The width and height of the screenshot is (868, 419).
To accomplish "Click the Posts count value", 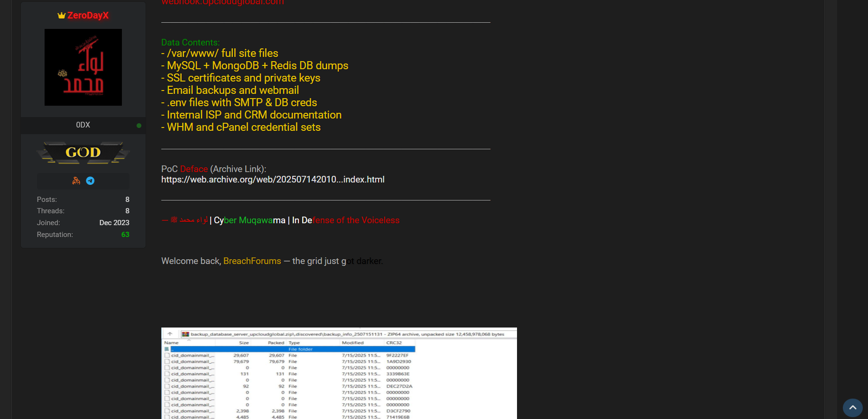I will click(127, 200).
